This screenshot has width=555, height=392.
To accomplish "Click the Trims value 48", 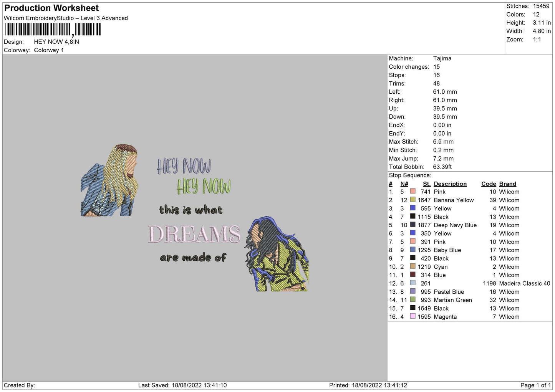I will [x=437, y=83].
